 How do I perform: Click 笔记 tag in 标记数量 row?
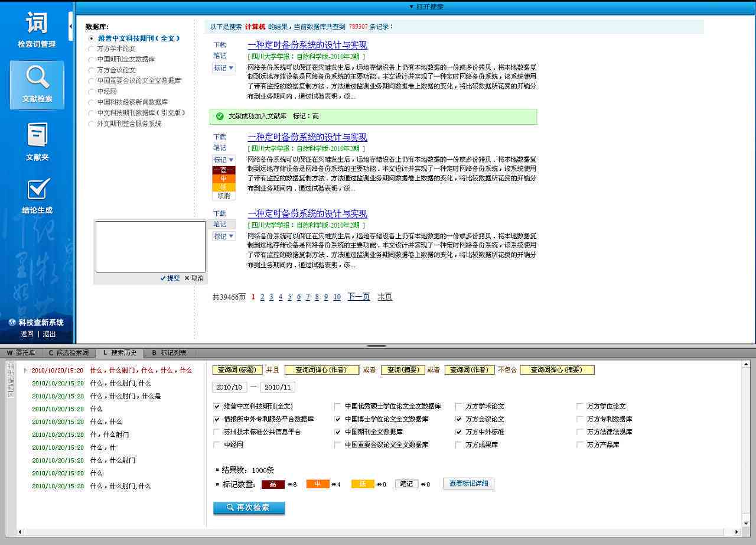pos(406,484)
